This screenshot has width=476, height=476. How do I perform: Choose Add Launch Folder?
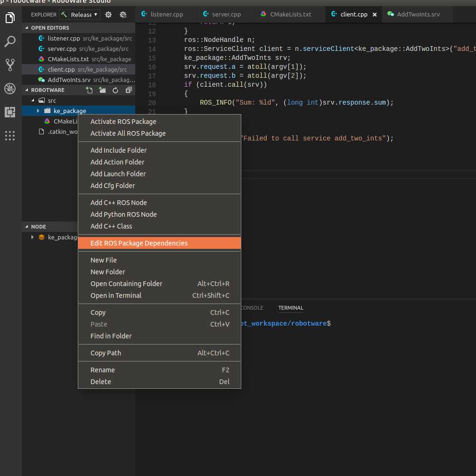pyautogui.click(x=159, y=174)
